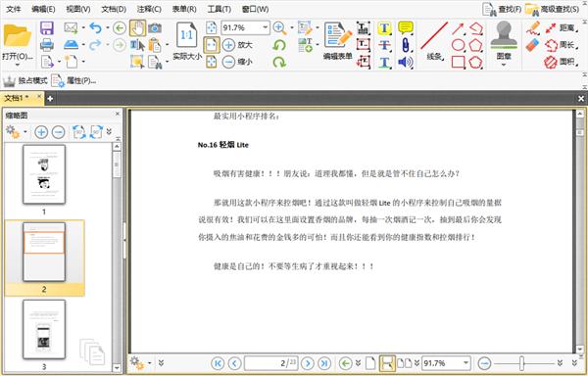Viewport: 588px width, 376px height.
Task: Go to the first page
Action: (x=218, y=363)
